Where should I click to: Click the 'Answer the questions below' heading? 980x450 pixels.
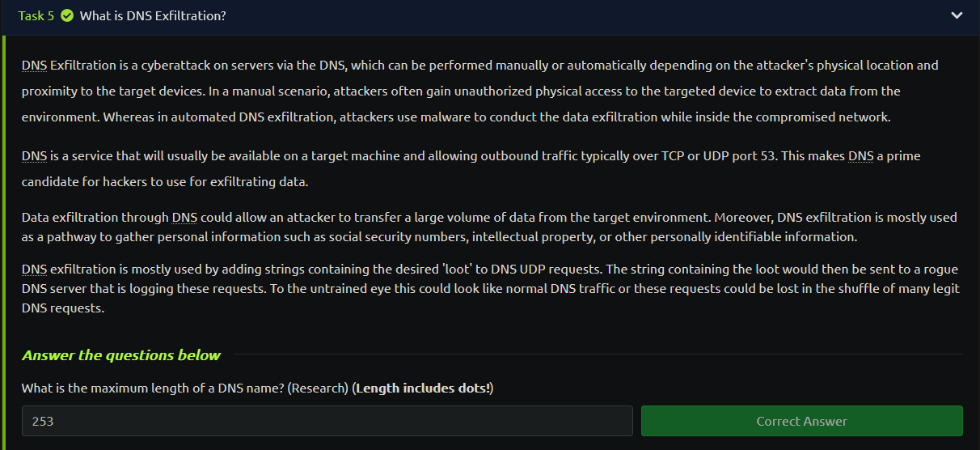[121, 354]
